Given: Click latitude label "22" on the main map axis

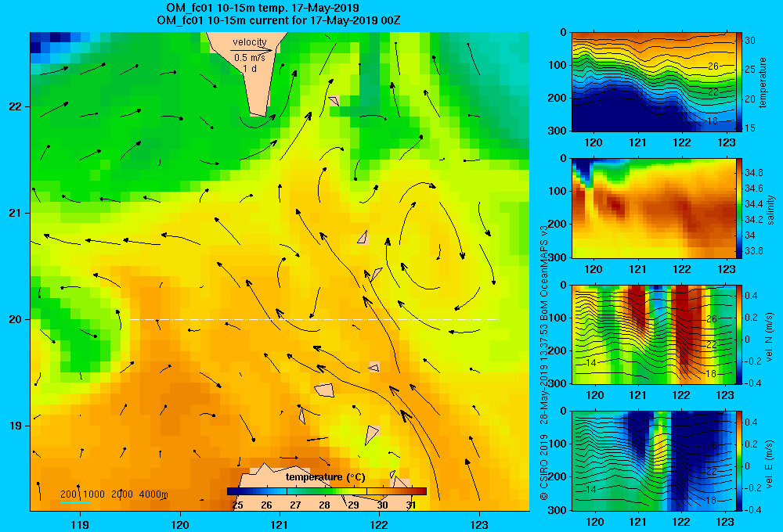Looking at the screenshot, I should tap(15, 107).
